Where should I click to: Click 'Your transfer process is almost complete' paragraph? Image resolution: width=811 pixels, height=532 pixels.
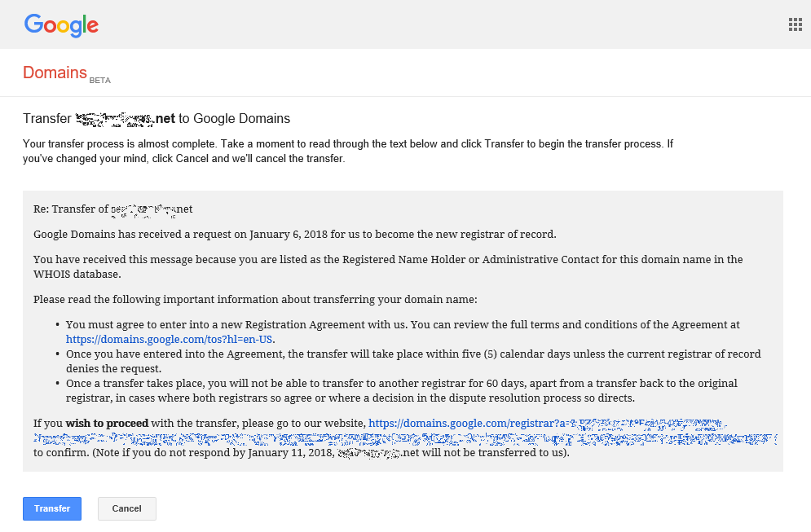tap(347, 151)
